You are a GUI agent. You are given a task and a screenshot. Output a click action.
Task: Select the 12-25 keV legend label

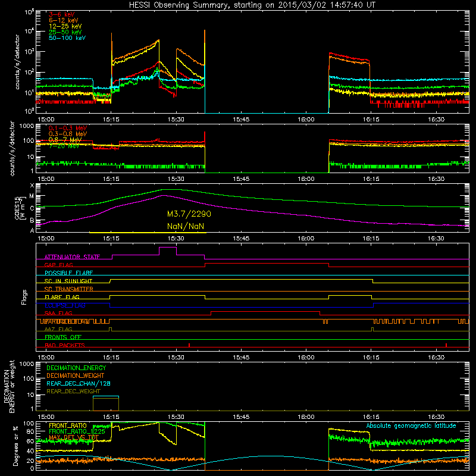[x=65, y=26]
